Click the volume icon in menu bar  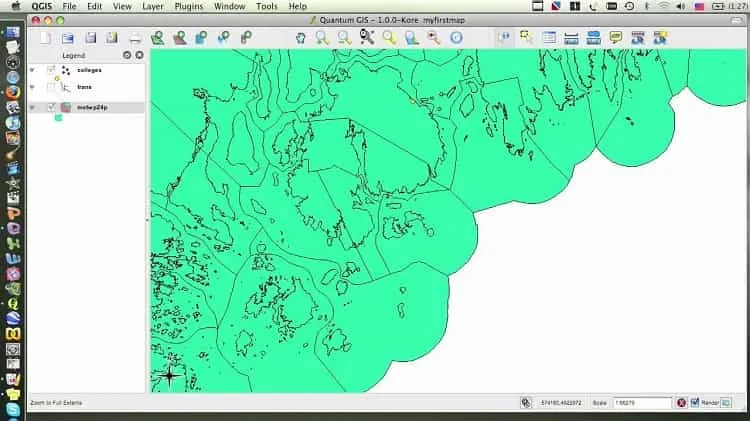click(x=681, y=6)
